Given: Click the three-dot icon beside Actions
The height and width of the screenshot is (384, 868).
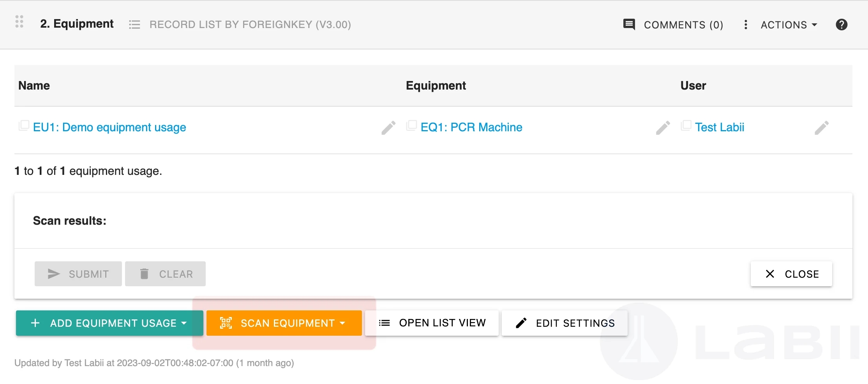Looking at the screenshot, I should point(746,25).
